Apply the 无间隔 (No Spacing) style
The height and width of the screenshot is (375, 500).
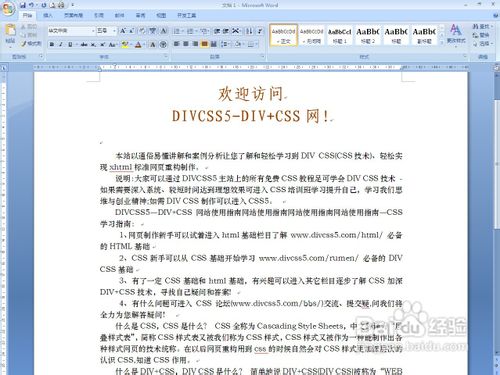(311, 35)
